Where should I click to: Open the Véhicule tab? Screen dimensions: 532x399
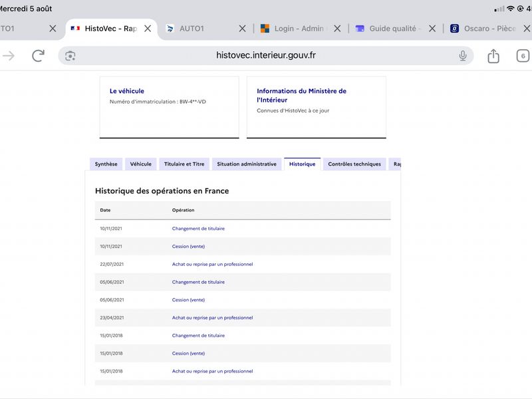(x=141, y=164)
